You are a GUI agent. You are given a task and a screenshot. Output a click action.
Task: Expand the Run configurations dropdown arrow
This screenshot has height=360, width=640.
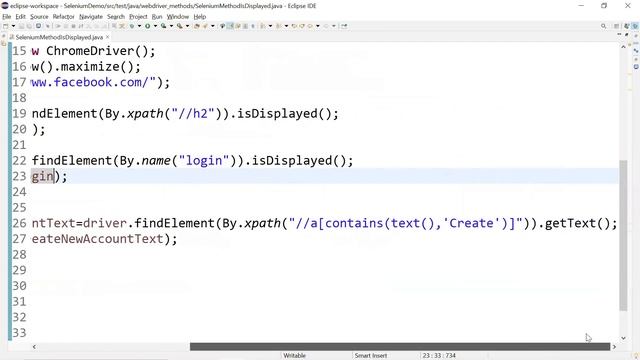155,26
